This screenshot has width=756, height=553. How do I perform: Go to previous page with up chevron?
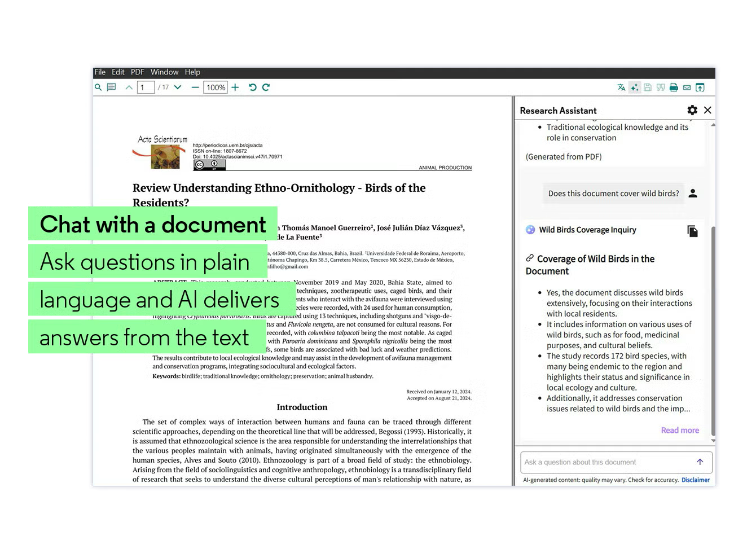point(129,87)
